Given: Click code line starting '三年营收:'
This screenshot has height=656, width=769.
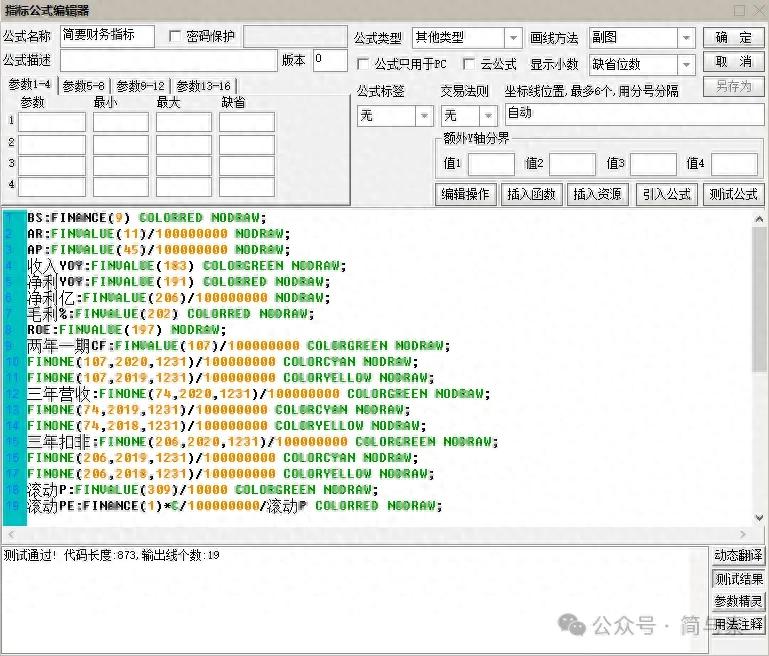Looking at the screenshot, I should 258,393.
